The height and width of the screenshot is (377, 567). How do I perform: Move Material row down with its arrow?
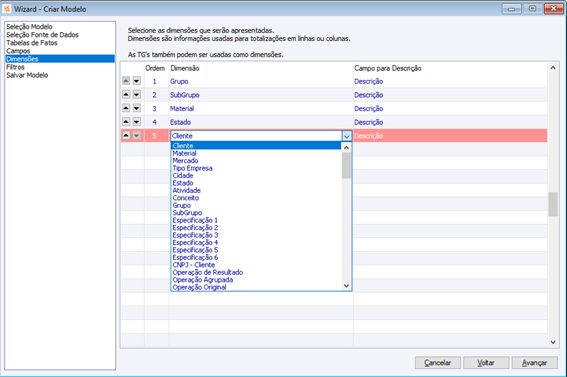136,108
